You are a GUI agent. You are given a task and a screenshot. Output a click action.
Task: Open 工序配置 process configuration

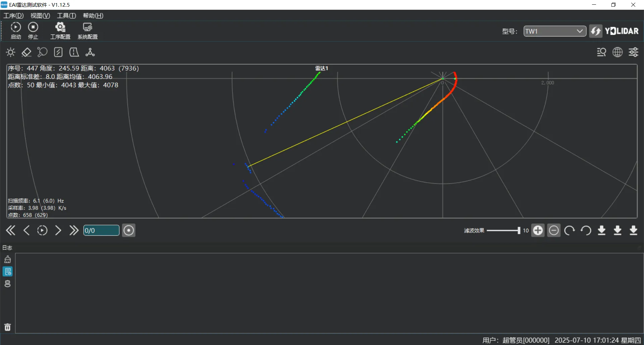(x=60, y=30)
